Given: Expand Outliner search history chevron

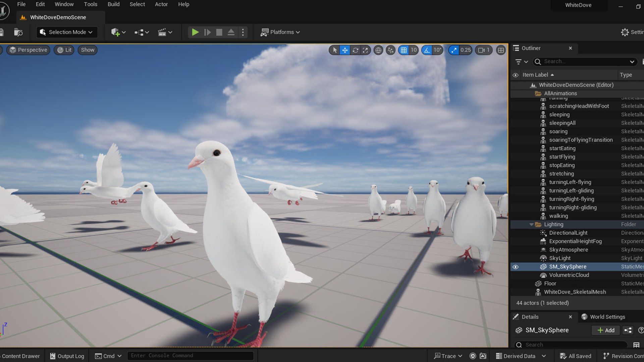Looking at the screenshot, I should tap(632, 62).
